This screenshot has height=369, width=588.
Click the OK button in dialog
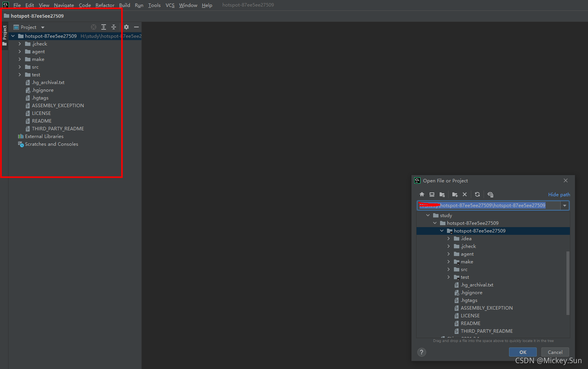coord(523,352)
